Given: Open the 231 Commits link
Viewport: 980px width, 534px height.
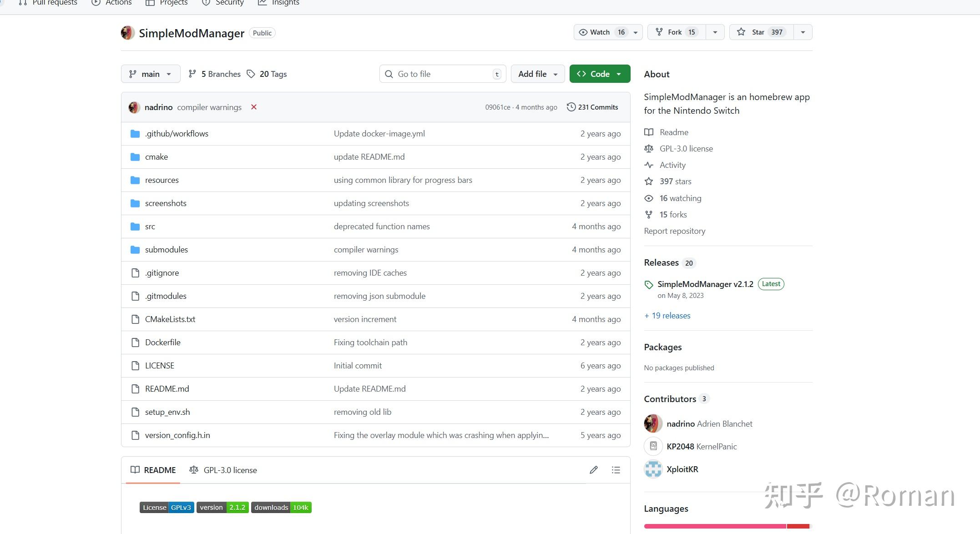Looking at the screenshot, I should tap(597, 107).
